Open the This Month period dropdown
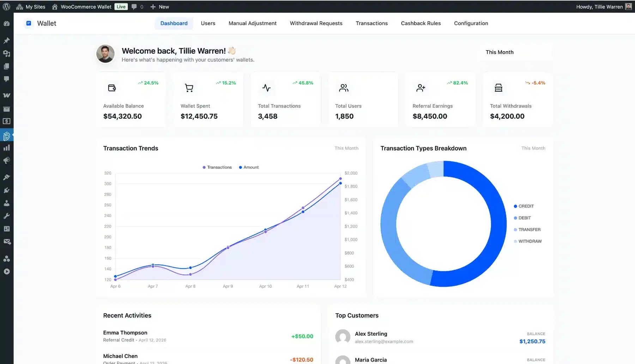 516,52
